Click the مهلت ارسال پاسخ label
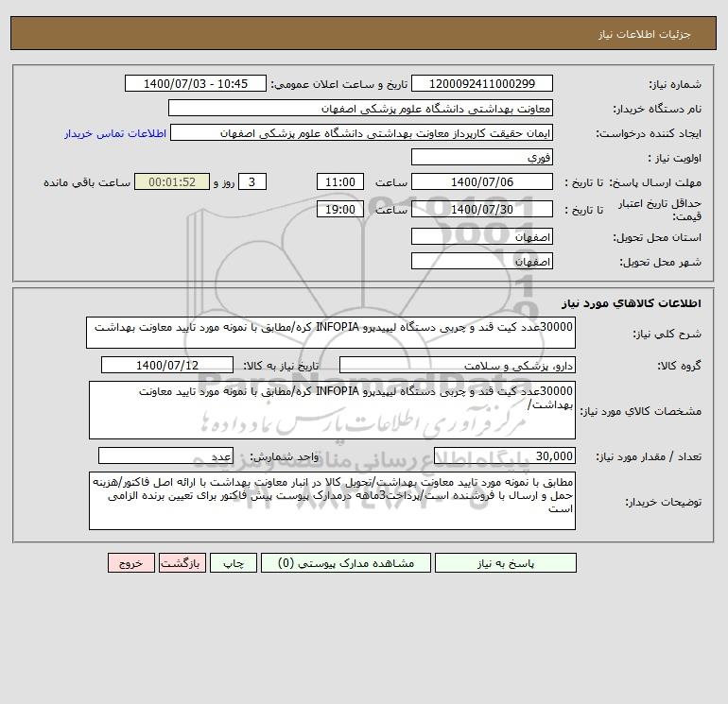The image size is (728, 704). 655,182
